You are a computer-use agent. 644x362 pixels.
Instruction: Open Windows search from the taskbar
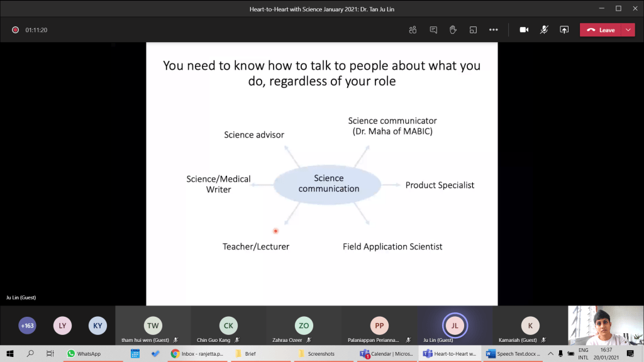pos(30,354)
